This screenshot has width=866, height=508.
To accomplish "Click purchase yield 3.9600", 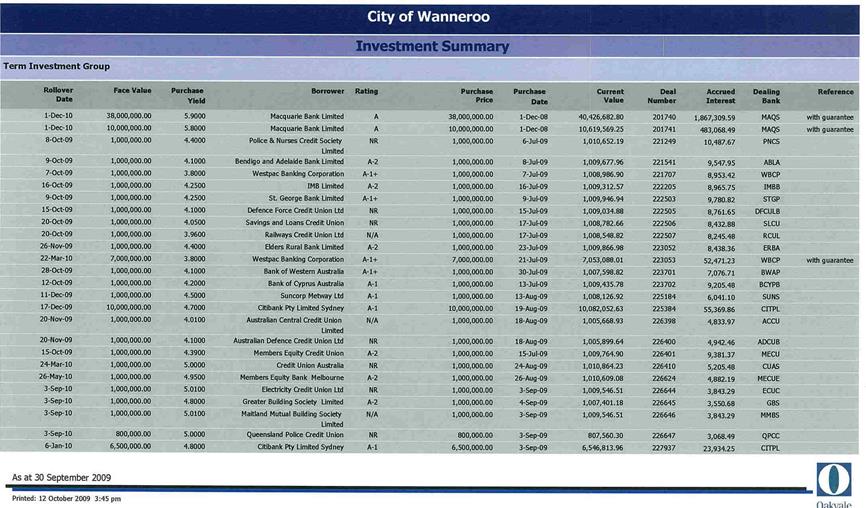I will tap(194, 234).
